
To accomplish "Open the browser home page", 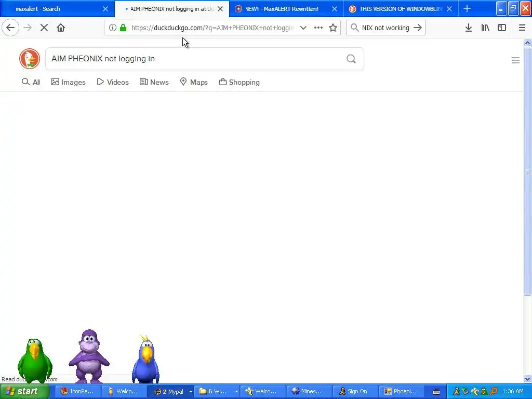I will tap(61, 28).
